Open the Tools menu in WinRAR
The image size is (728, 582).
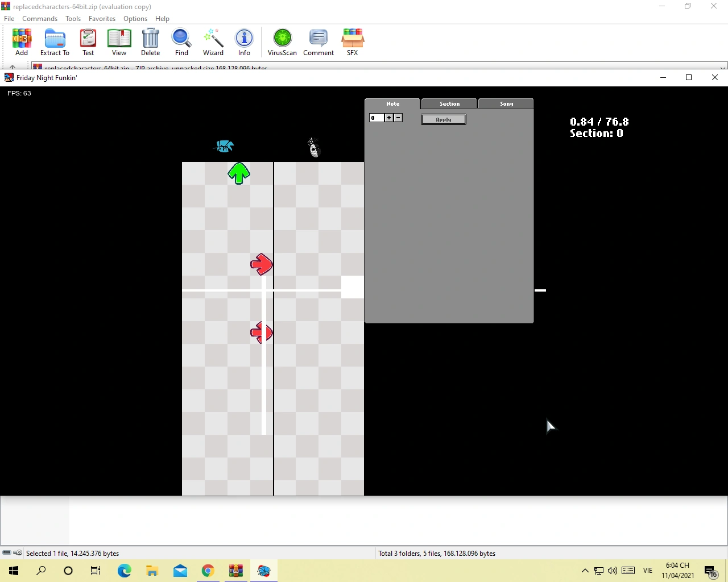click(73, 18)
